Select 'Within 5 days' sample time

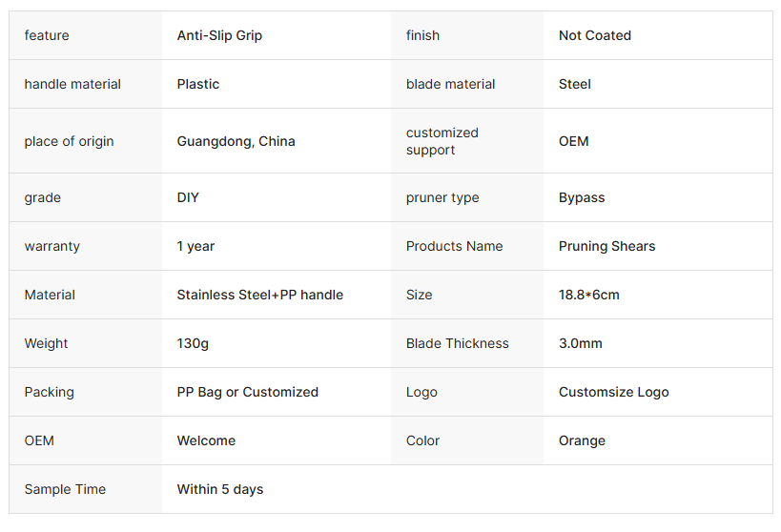click(219, 489)
